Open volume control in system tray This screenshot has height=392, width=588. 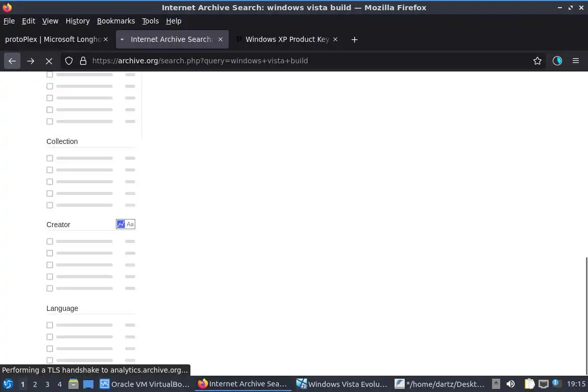[510, 384]
